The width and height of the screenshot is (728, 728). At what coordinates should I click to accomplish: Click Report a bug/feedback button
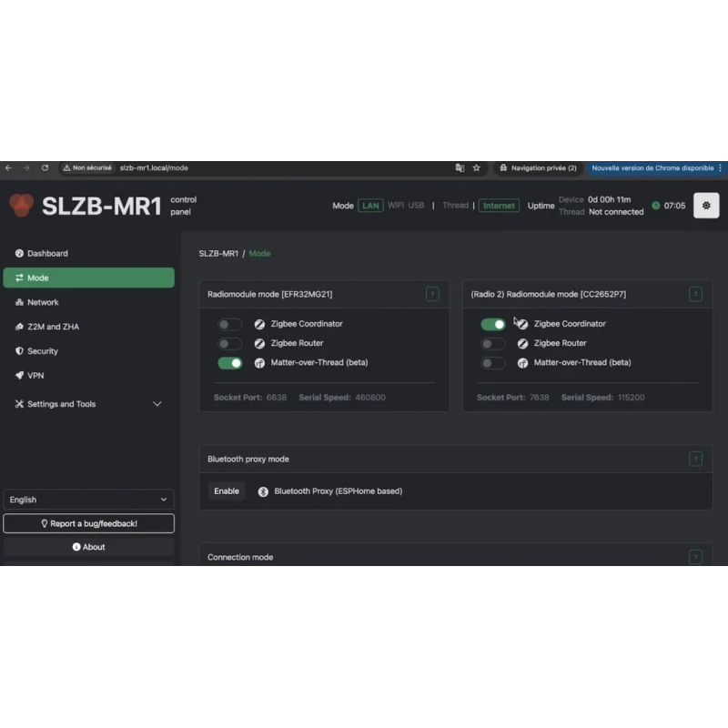88,524
